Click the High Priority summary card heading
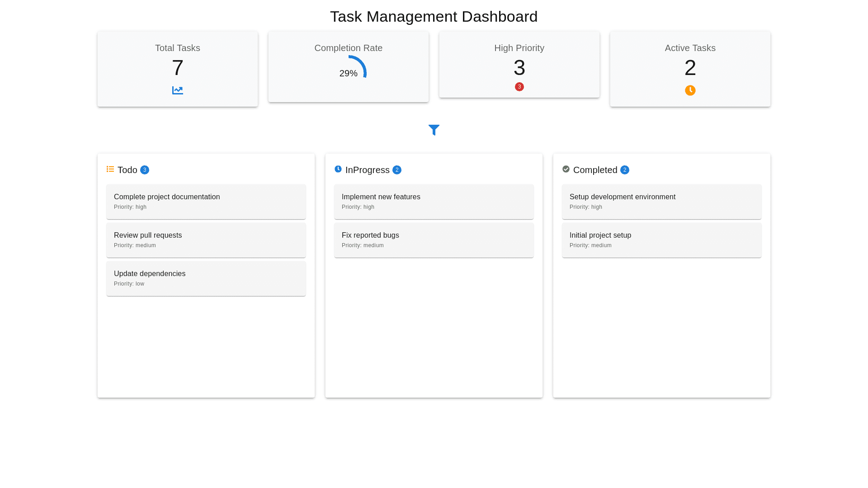This screenshot has height=488, width=868. (x=519, y=48)
